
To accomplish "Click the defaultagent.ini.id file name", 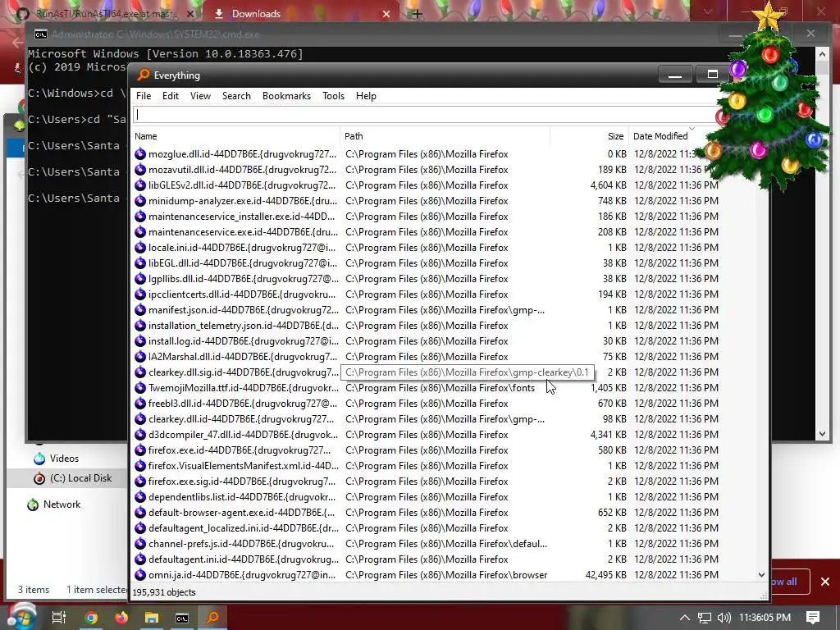I will click(x=243, y=559).
